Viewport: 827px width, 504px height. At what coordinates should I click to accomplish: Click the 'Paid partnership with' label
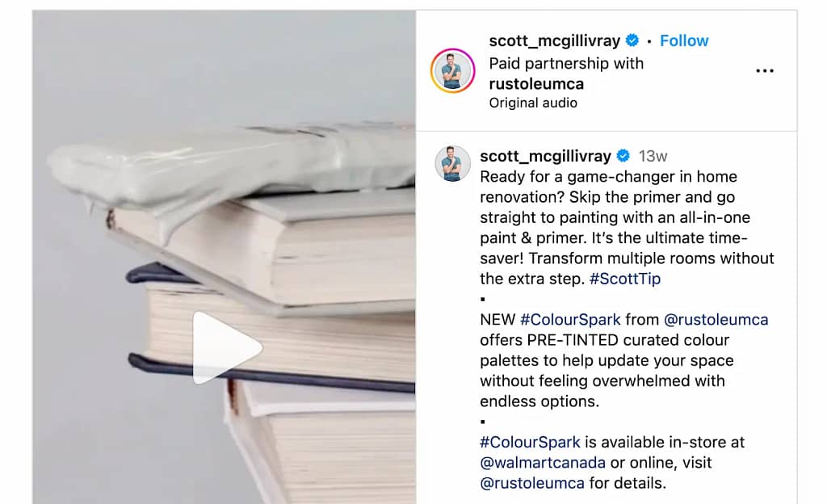coord(566,64)
